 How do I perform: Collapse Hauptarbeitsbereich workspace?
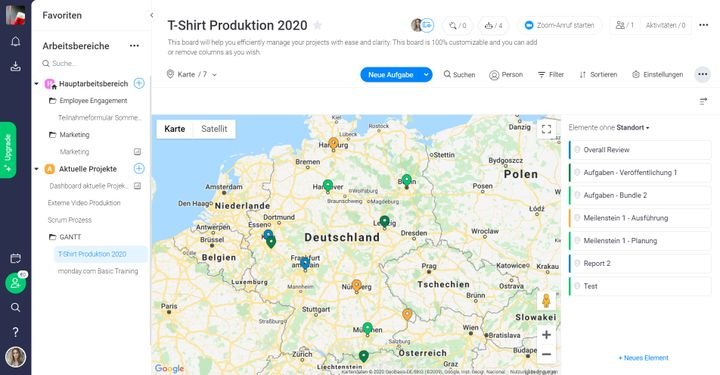(x=36, y=84)
